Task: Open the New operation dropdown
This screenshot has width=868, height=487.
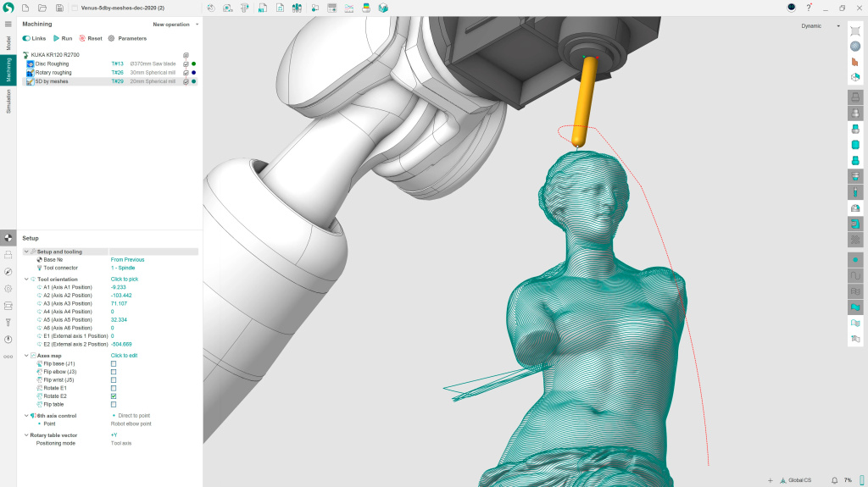Action: (x=175, y=25)
